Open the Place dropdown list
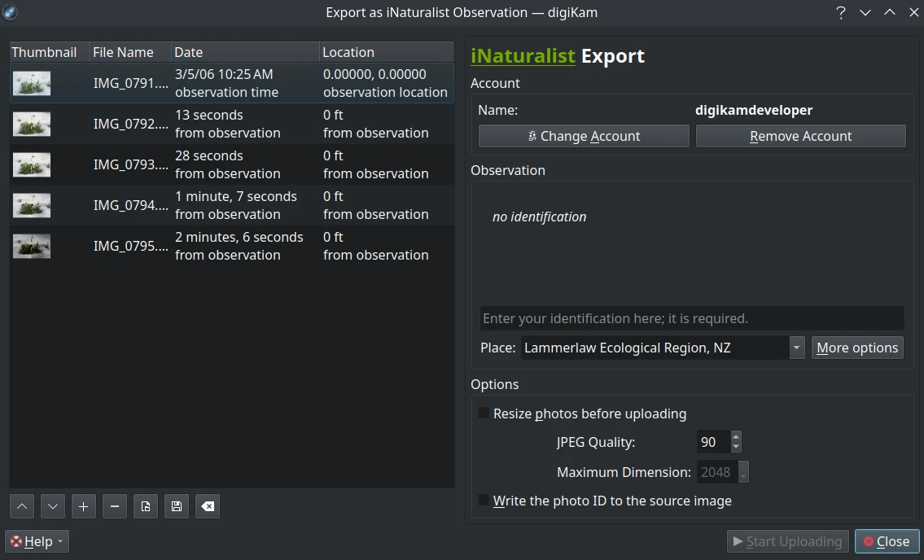924x560 pixels. point(796,348)
